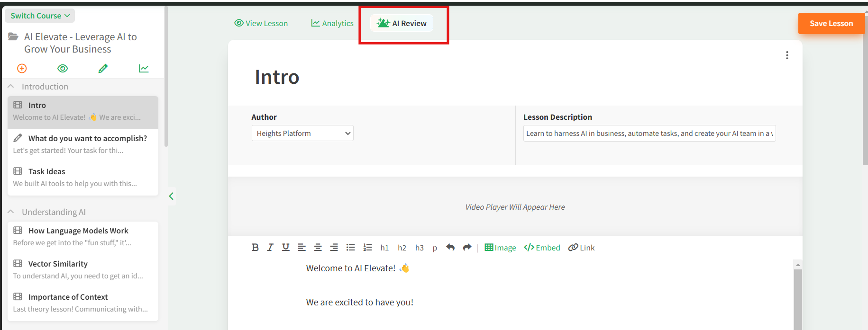868x330 pixels.
Task: Open the three-dot lesson options menu
Action: (787, 55)
